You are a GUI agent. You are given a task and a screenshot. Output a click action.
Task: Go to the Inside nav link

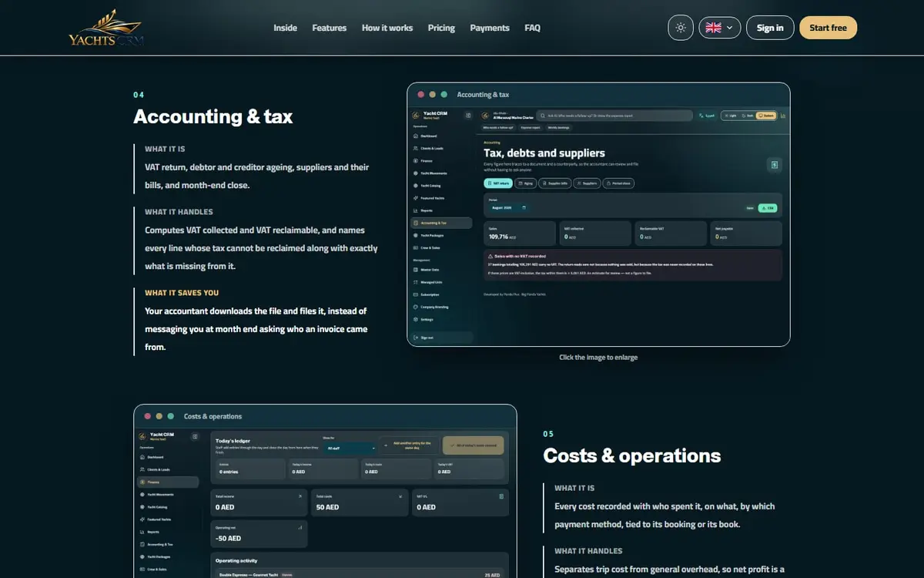pos(285,28)
